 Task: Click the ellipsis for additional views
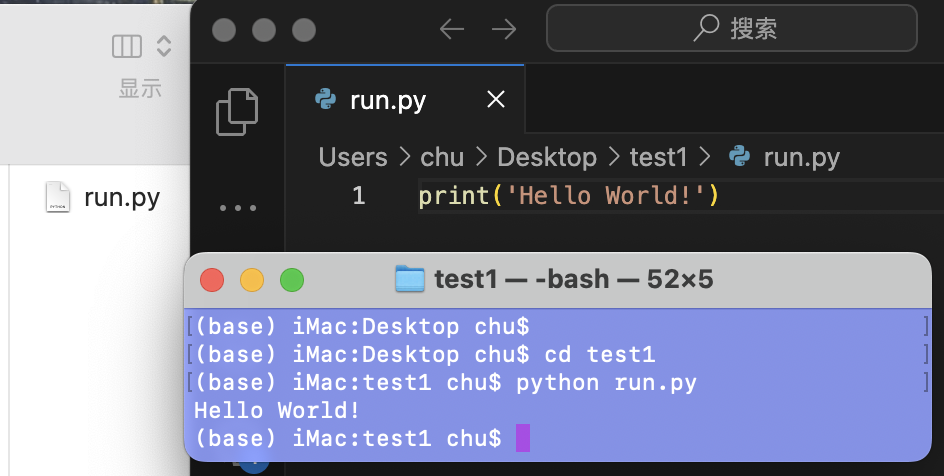pyautogui.click(x=237, y=209)
